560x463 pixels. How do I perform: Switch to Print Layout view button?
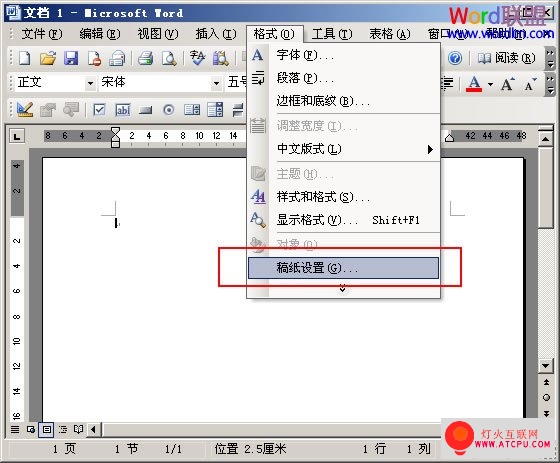point(47,429)
